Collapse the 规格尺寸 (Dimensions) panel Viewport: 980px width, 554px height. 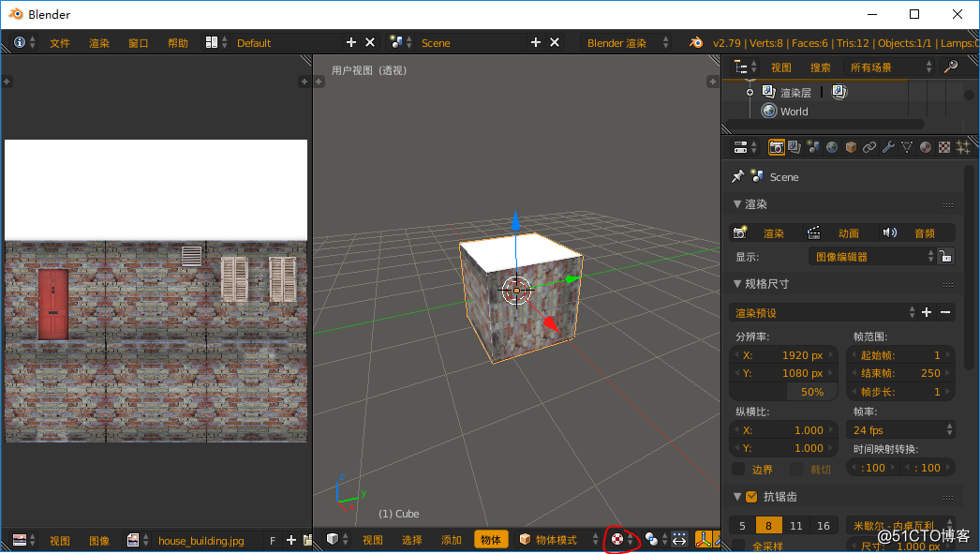[737, 284]
